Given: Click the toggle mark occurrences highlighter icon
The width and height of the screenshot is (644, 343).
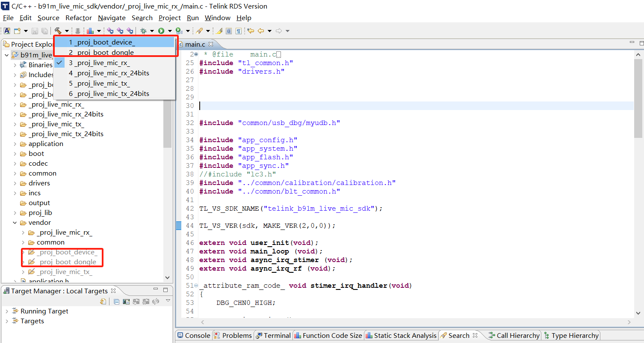Looking at the screenshot, I should tap(219, 30).
